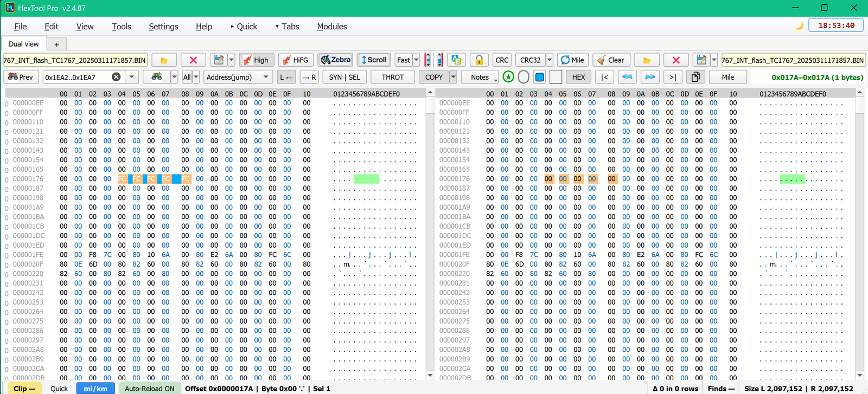The image size is (868, 394).
Task: Save left file using the floppy disk icon
Action: 219,60
